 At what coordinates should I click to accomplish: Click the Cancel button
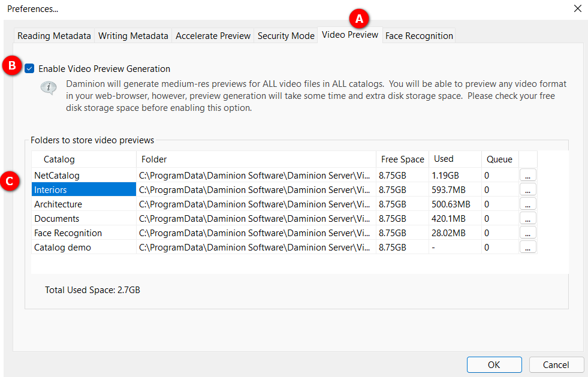[x=556, y=364]
